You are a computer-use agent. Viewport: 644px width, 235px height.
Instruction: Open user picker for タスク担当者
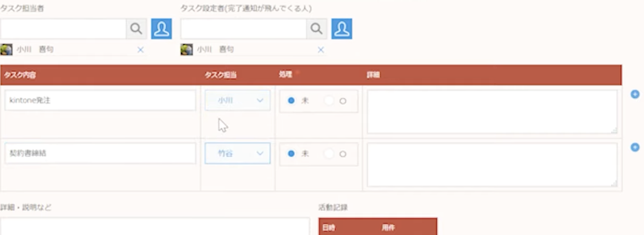(x=161, y=29)
